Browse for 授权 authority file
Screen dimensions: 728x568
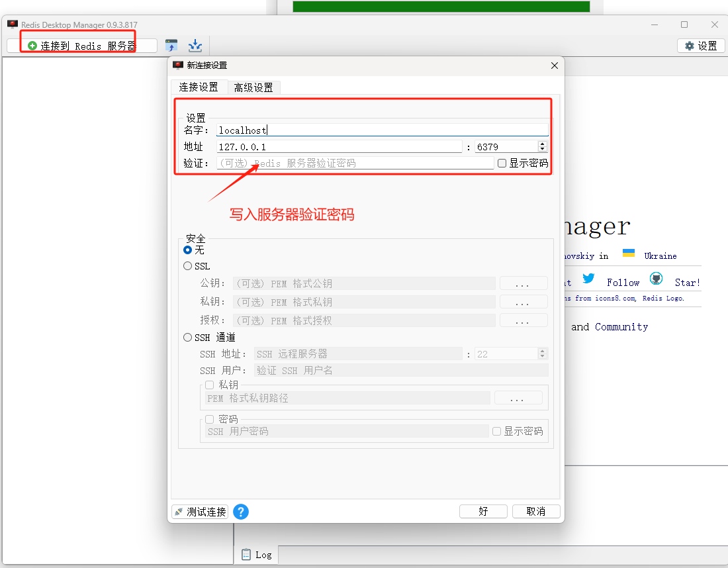coord(523,320)
